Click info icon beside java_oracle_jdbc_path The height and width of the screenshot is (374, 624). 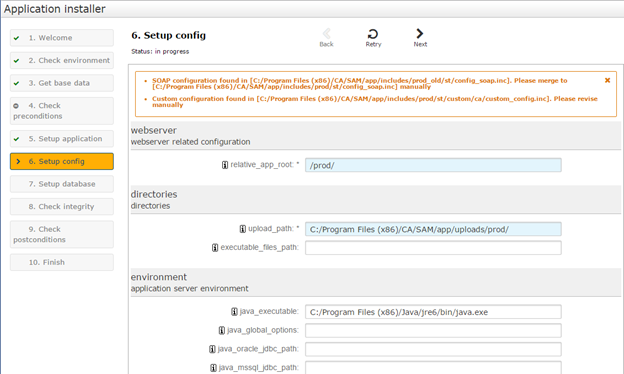coord(212,349)
